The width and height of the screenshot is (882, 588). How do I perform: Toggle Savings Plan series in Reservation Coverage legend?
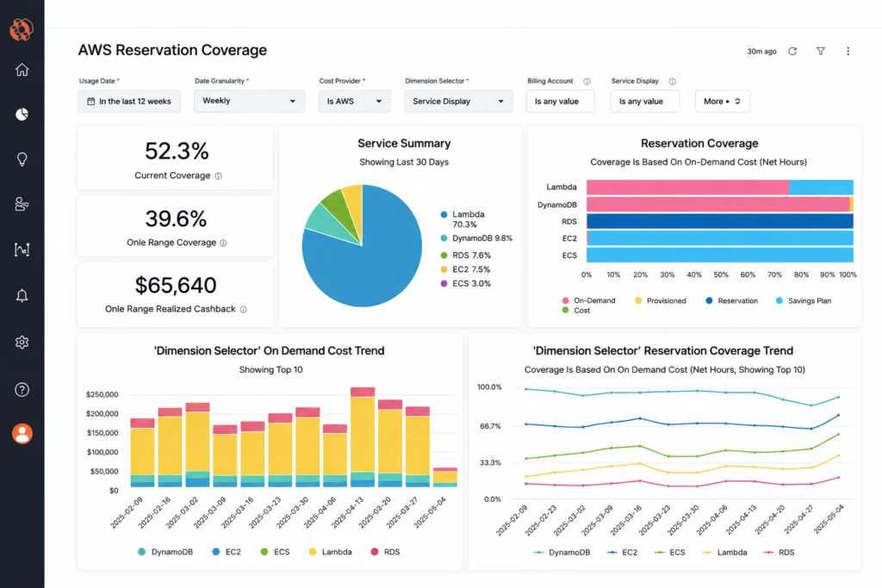coord(804,300)
